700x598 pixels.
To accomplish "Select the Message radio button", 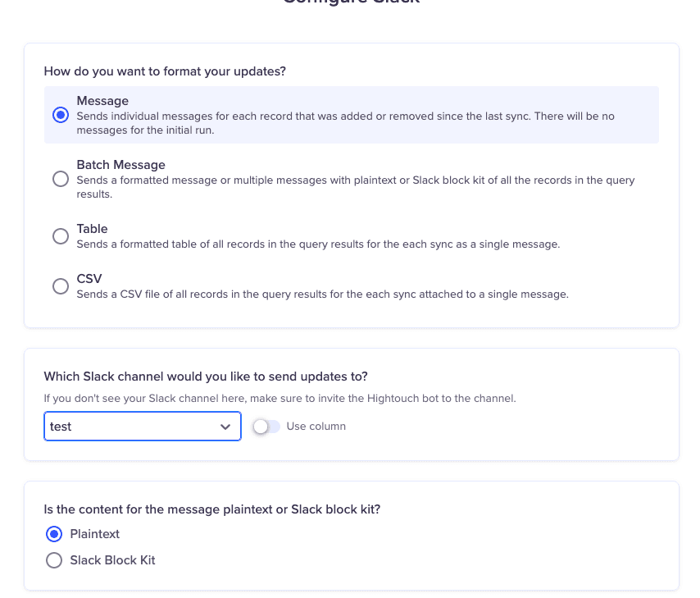I will pyautogui.click(x=60, y=115).
